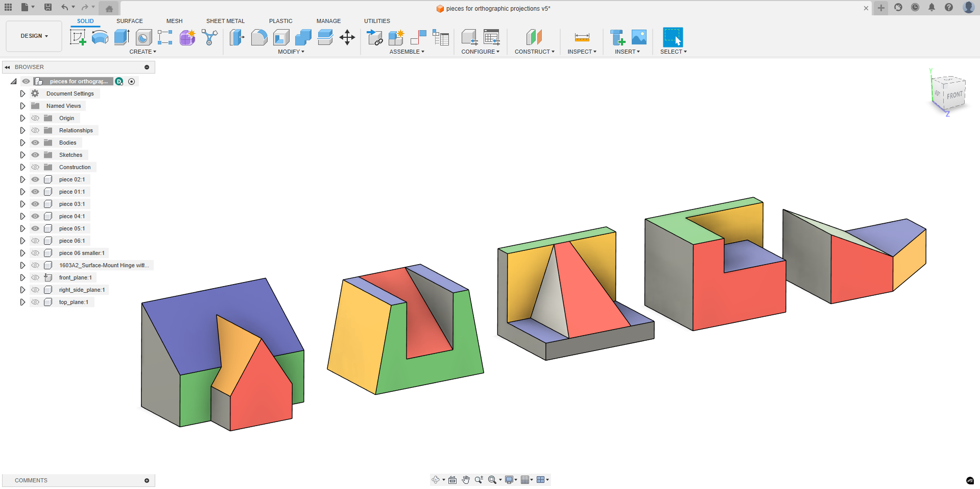Viewport: 980px width, 489px height.
Task: Click the Insert Canvas image icon
Action: 639,37
